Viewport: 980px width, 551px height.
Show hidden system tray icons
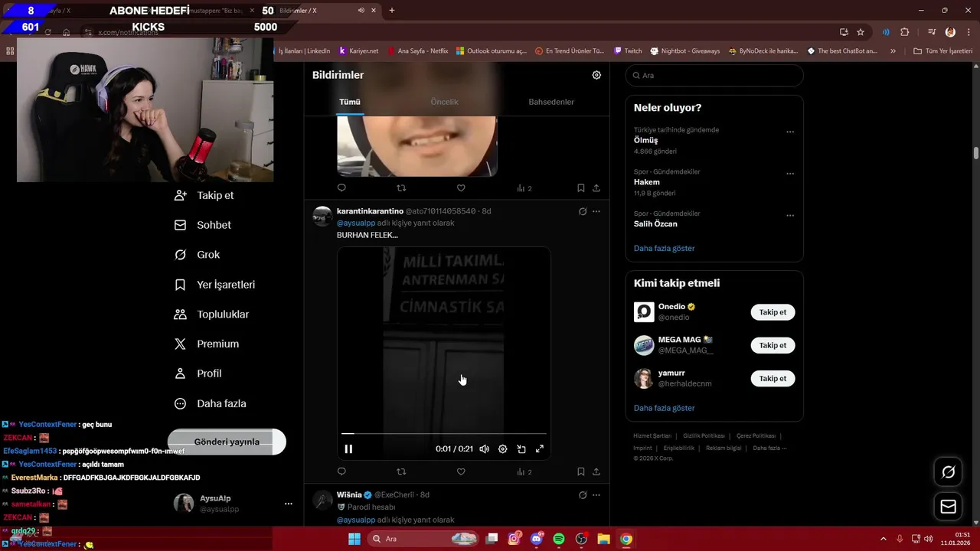(883, 539)
